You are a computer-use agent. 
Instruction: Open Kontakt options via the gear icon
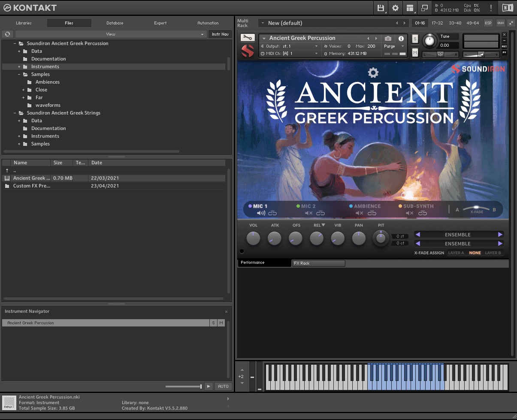click(395, 8)
